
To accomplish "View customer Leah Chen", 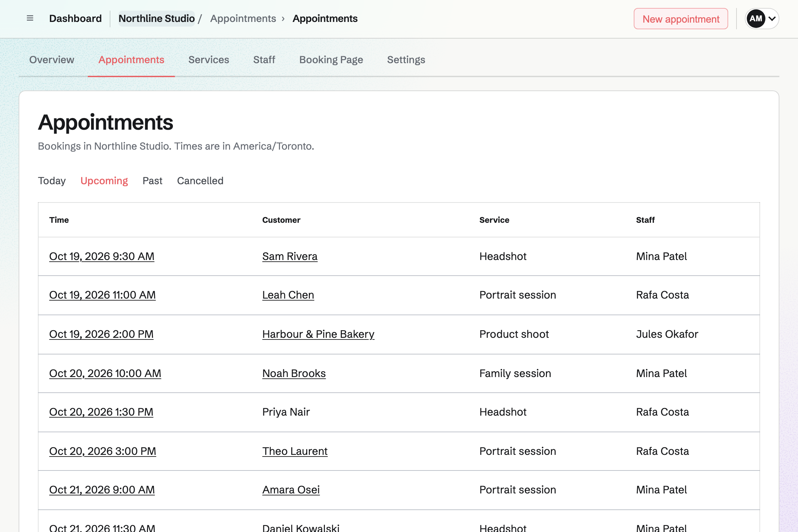I will point(288,295).
